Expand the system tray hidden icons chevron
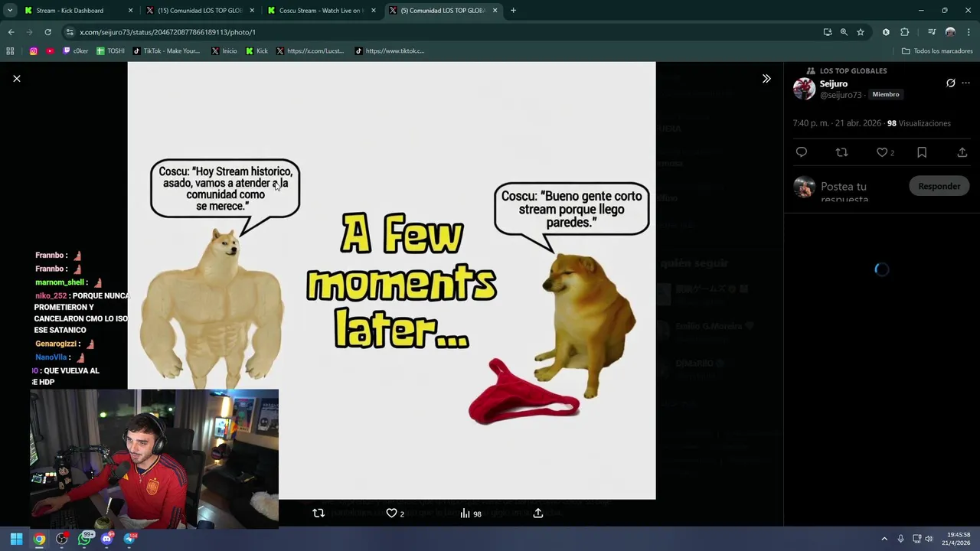This screenshot has width=980, height=551. coord(884,539)
